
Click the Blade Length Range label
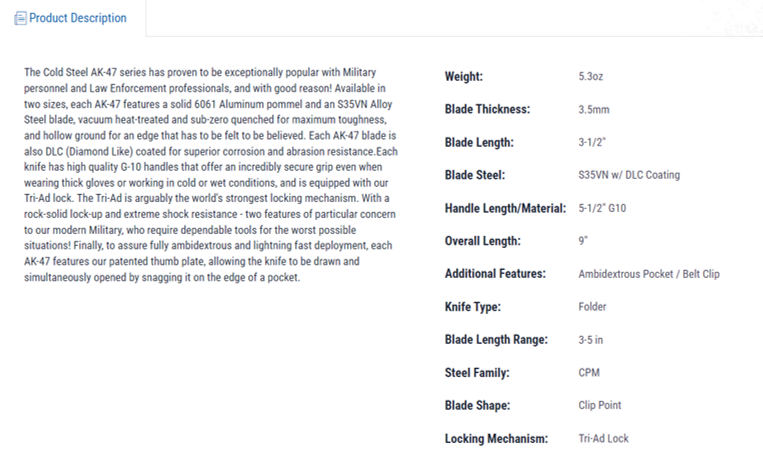pos(496,340)
